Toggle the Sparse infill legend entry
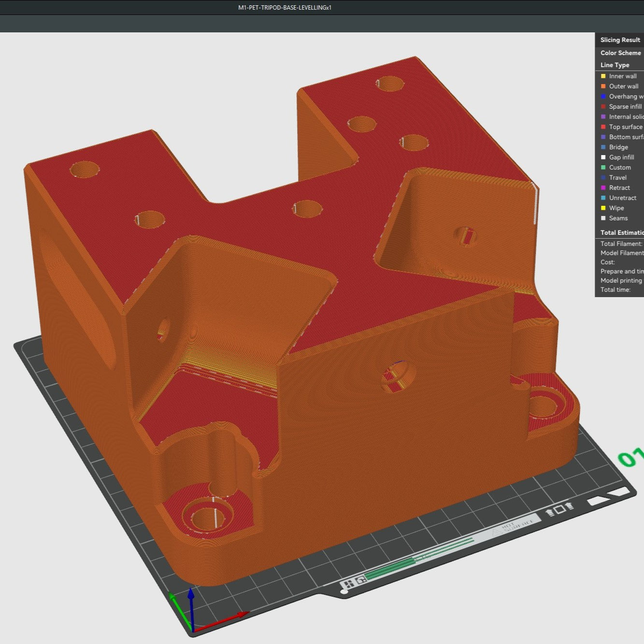The image size is (644, 644). pyautogui.click(x=622, y=106)
